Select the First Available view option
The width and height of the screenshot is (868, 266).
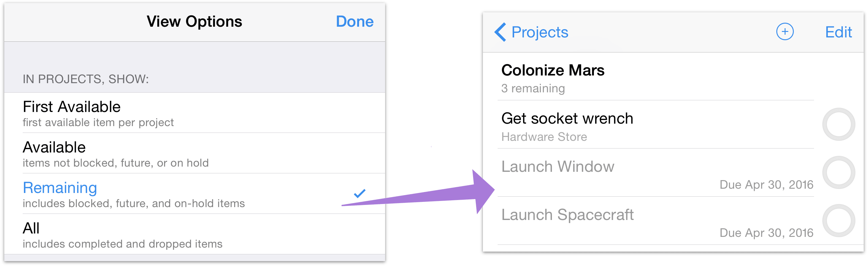pyautogui.click(x=71, y=106)
